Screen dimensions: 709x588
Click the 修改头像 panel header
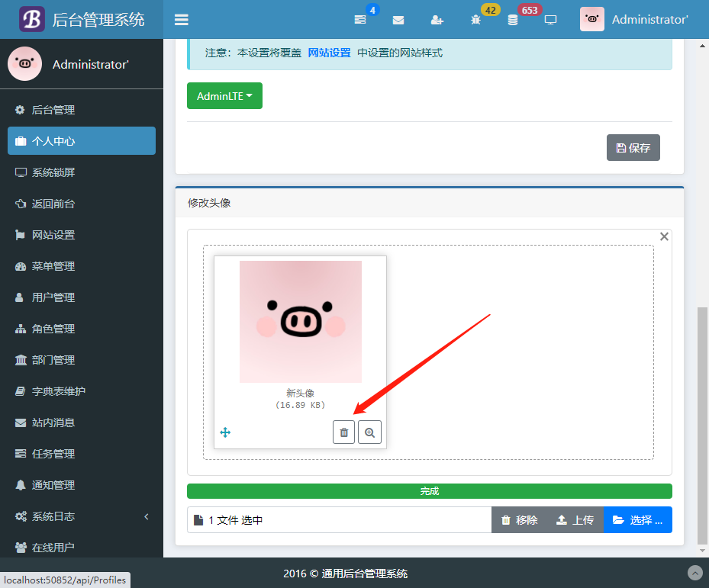tap(430, 203)
